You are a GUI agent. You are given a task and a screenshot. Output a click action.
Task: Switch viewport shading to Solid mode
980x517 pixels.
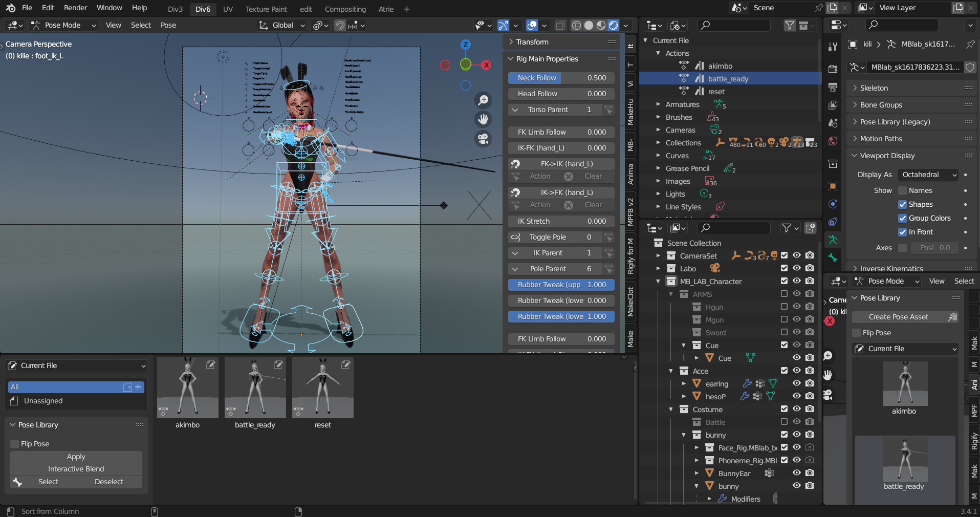tap(588, 25)
